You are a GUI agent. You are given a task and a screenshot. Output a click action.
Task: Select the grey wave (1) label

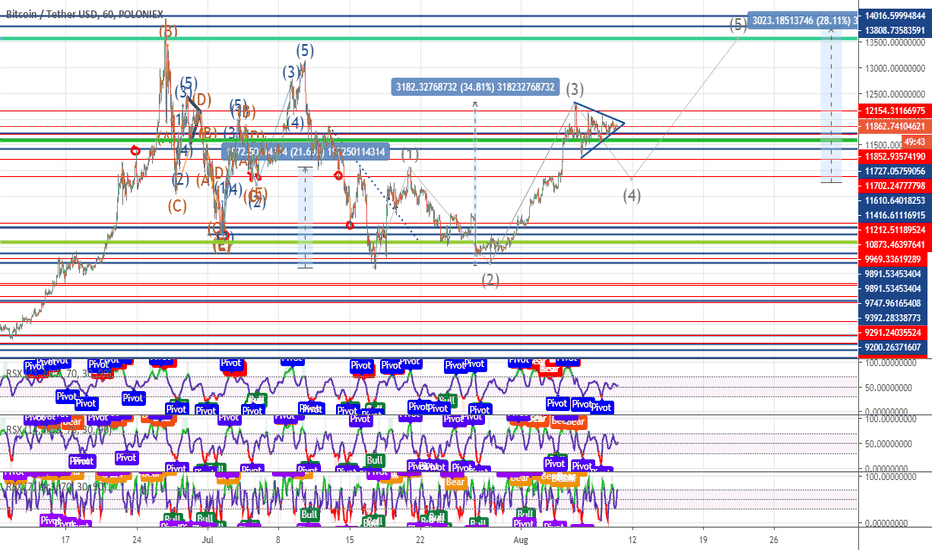pyautogui.click(x=410, y=155)
